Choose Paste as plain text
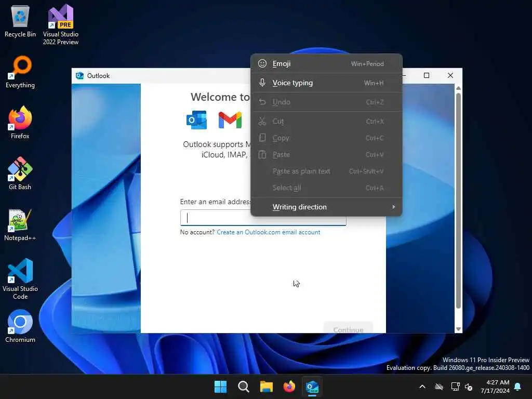The image size is (532, 399). [326, 171]
